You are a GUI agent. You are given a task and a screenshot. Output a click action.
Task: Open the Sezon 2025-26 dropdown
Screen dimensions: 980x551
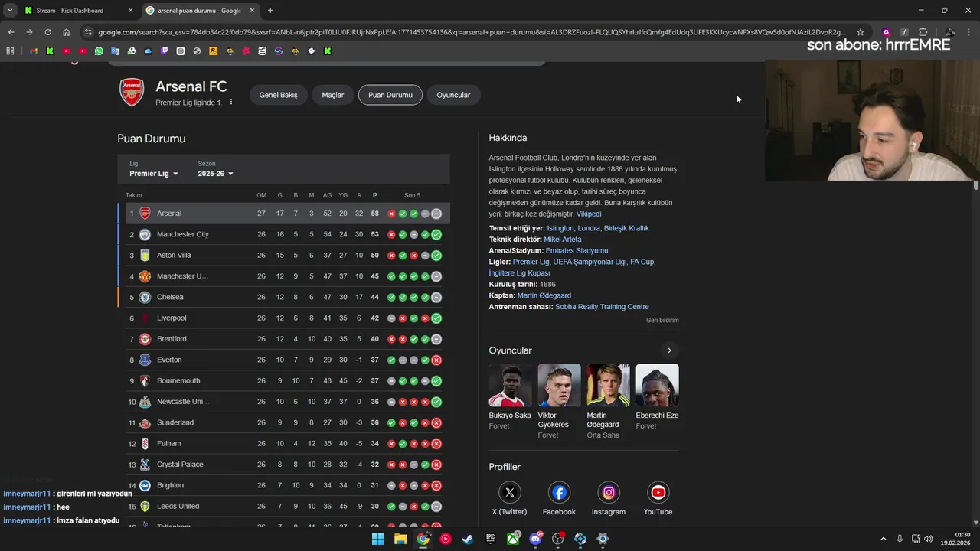click(215, 174)
